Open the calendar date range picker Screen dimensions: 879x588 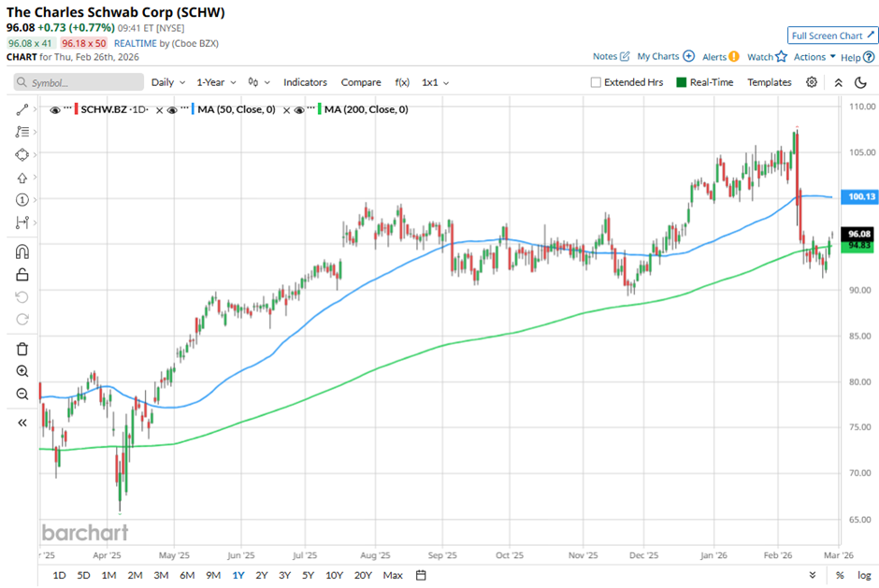coord(421,574)
